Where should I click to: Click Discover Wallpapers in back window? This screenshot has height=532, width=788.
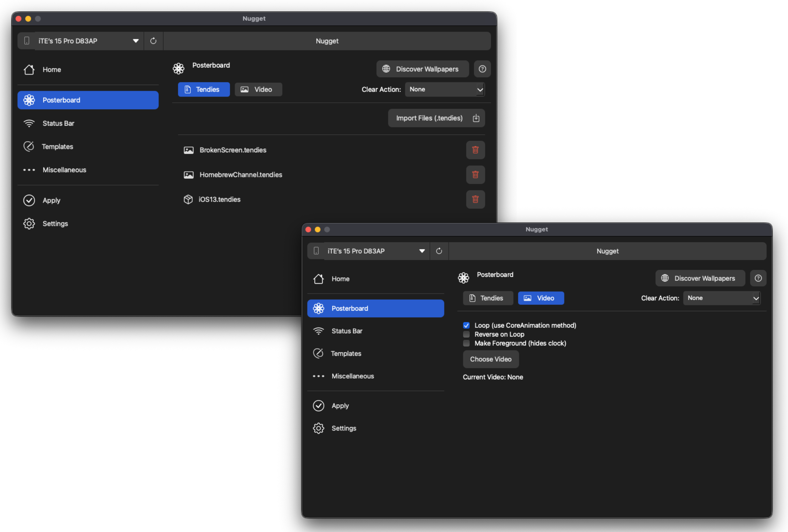coord(422,69)
